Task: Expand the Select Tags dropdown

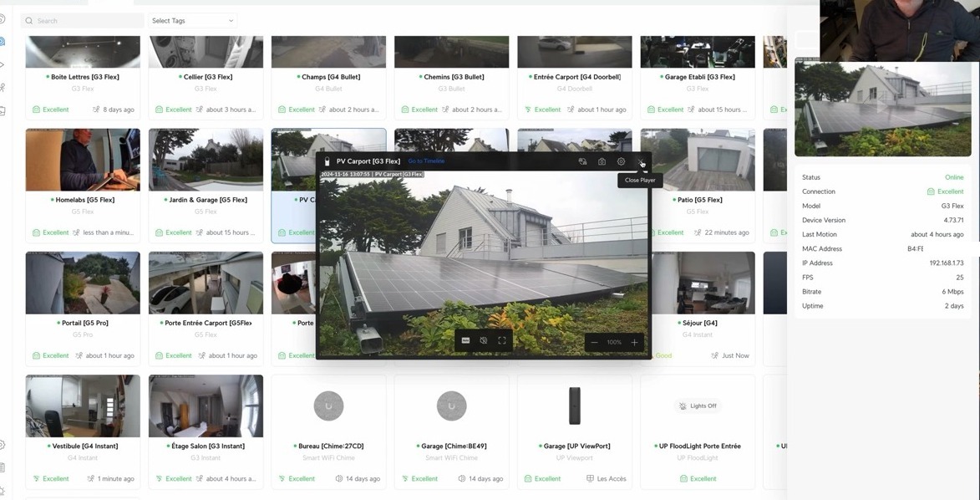Action: (x=192, y=21)
